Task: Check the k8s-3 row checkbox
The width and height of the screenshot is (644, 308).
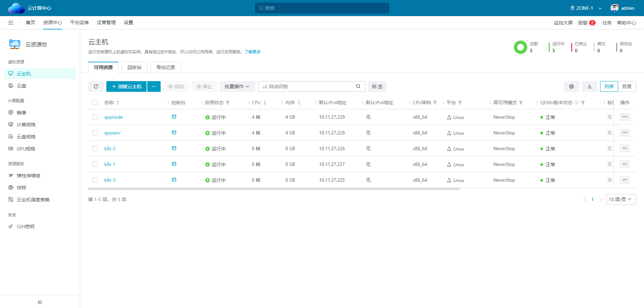Action: (95, 180)
